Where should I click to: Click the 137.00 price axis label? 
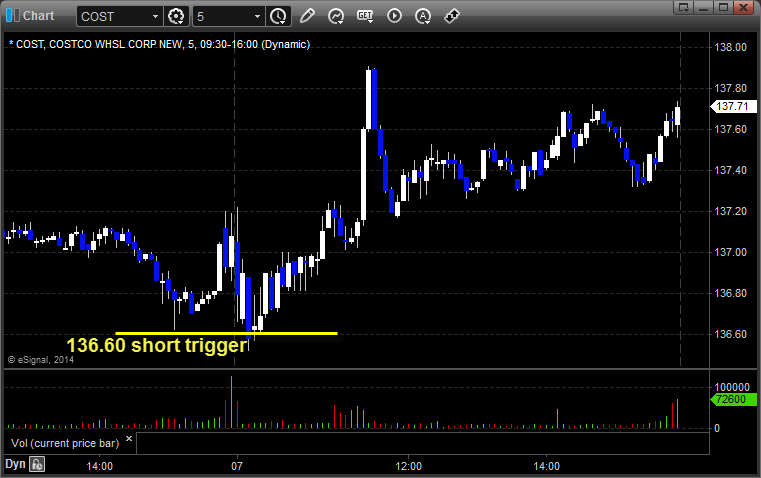coord(730,252)
